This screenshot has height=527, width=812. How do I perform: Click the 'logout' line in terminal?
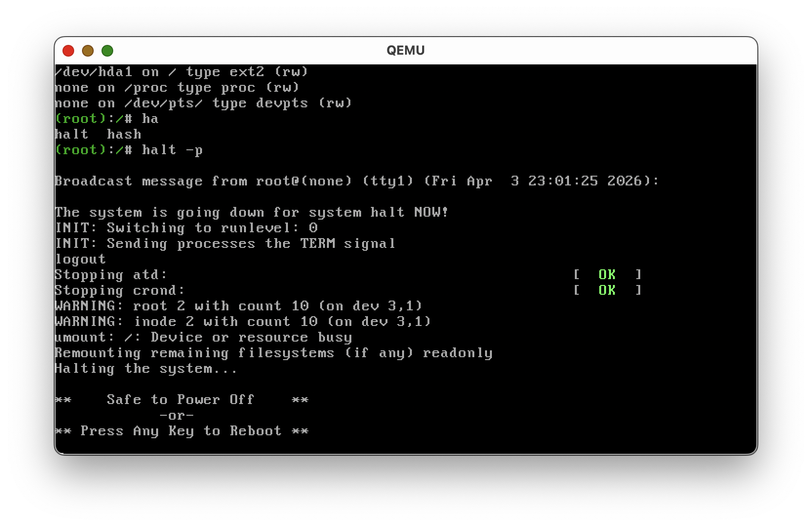pyautogui.click(x=81, y=259)
